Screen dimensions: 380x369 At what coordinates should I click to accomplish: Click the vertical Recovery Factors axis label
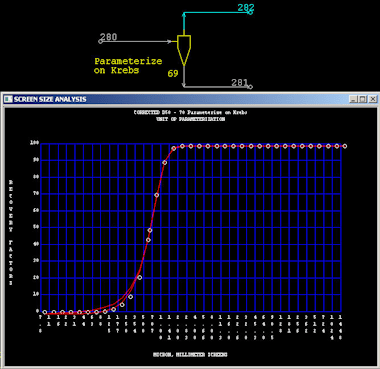11,232
